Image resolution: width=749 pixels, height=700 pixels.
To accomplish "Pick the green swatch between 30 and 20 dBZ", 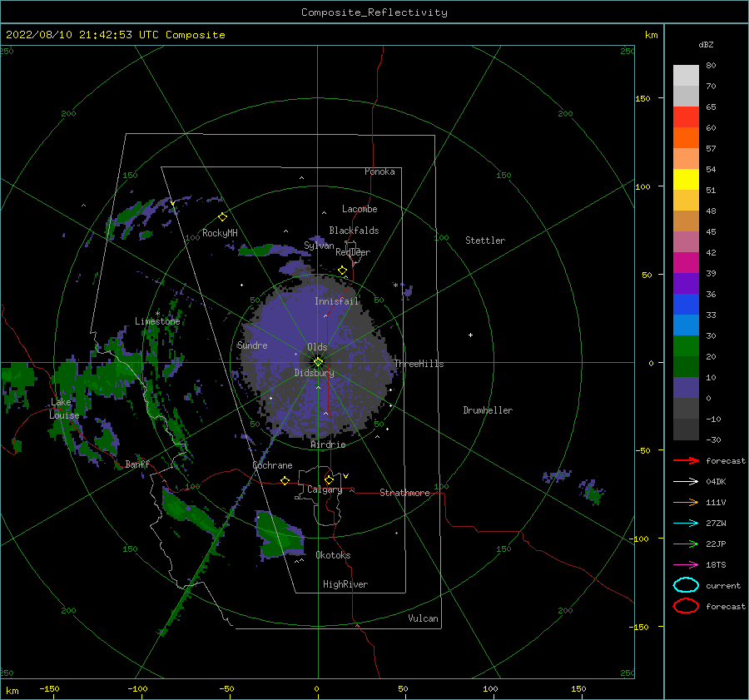I will tap(686, 346).
